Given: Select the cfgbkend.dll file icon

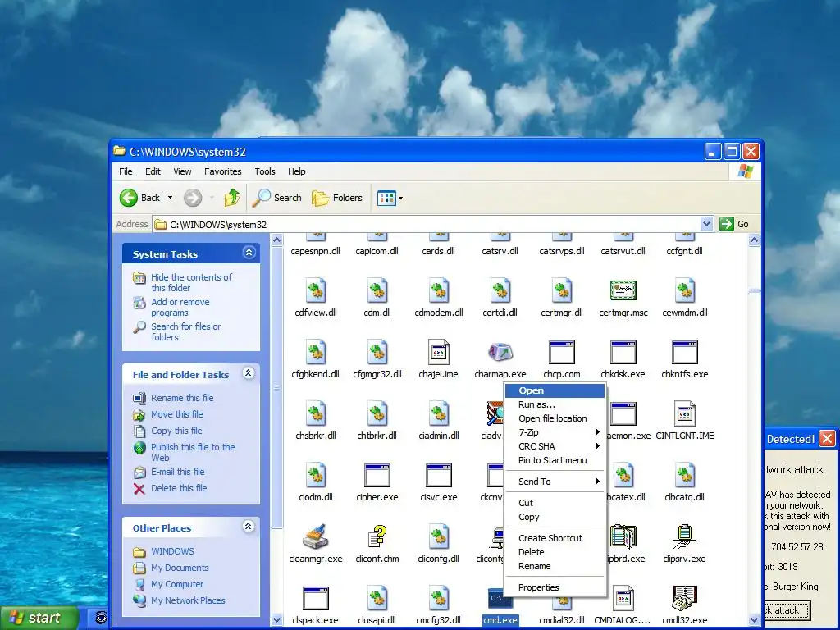Looking at the screenshot, I should click(x=316, y=352).
